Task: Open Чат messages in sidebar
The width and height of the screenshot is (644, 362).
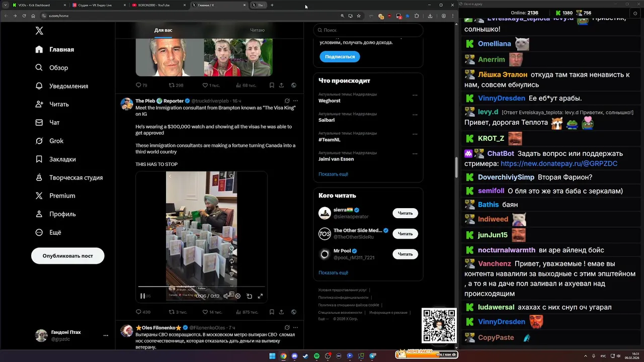Action: point(47,122)
